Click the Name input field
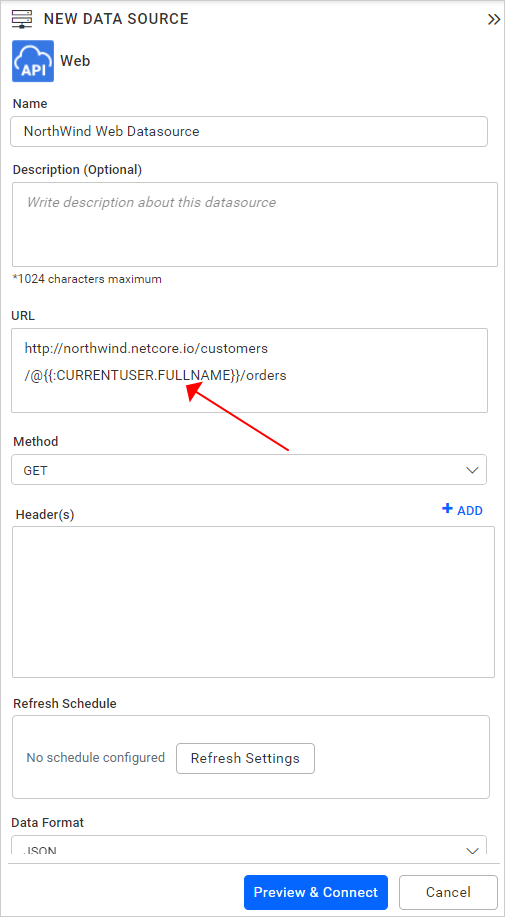The image size is (505, 917). (249, 132)
